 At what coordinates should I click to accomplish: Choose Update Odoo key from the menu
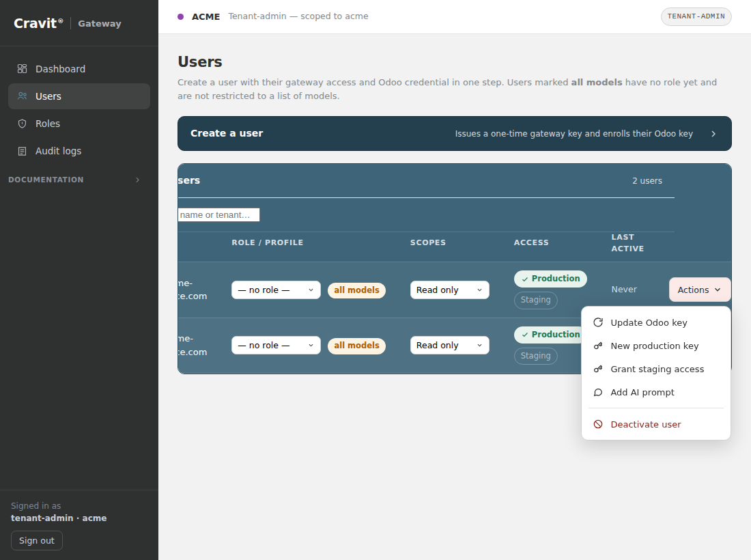[655, 322]
